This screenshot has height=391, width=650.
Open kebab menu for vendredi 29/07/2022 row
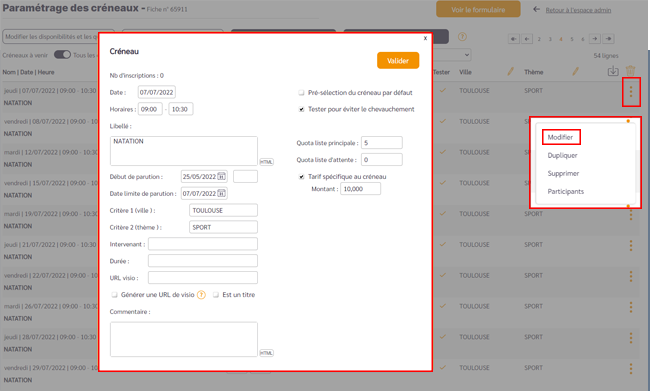[x=631, y=369]
